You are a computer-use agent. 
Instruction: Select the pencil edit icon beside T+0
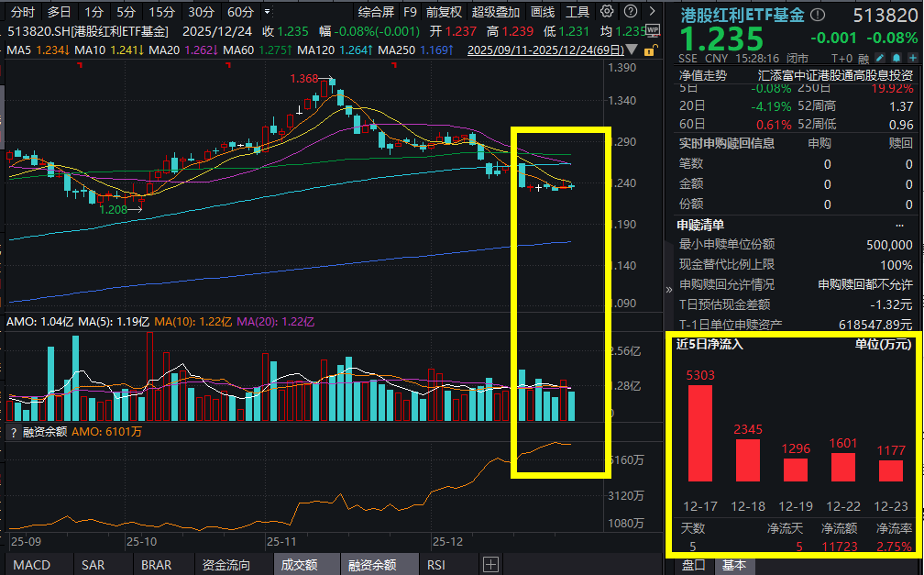pyautogui.click(x=880, y=57)
